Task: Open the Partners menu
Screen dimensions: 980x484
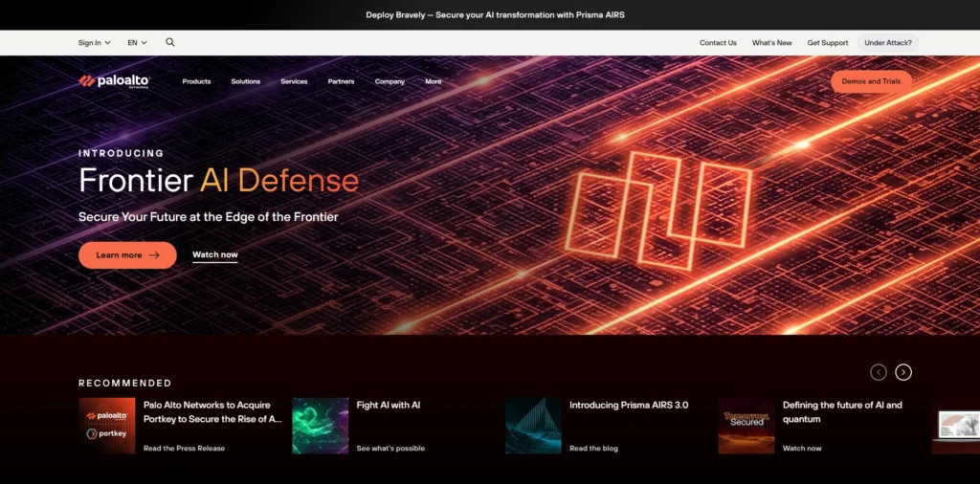Action: [342, 82]
